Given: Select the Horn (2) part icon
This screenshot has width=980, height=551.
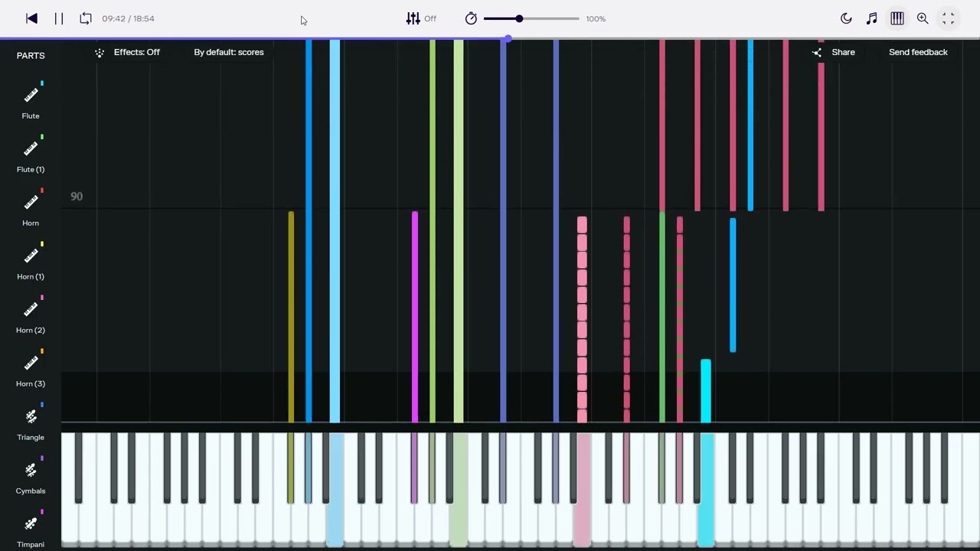Looking at the screenshot, I should [x=31, y=309].
